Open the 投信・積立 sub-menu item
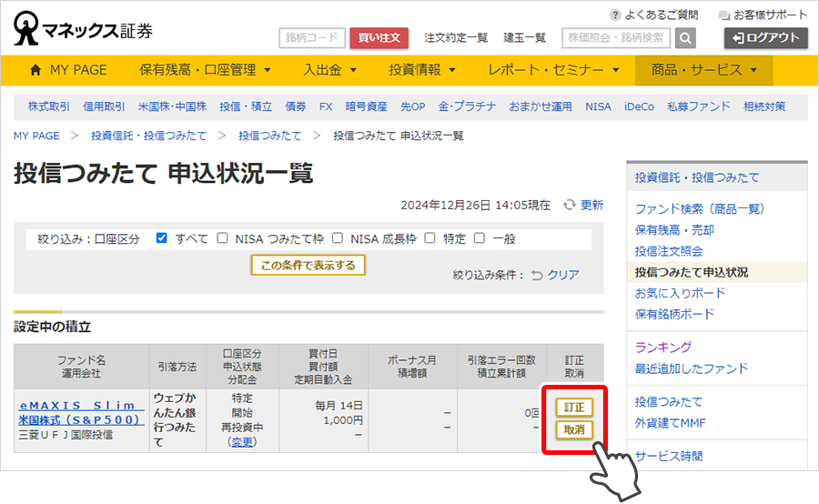Screen dimensions: 819x504 pos(246,106)
